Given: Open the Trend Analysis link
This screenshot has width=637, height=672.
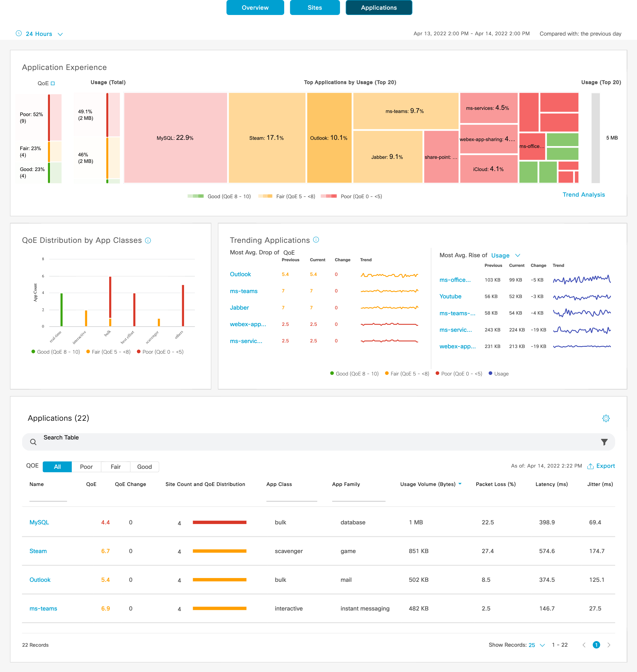Looking at the screenshot, I should (583, 195).
